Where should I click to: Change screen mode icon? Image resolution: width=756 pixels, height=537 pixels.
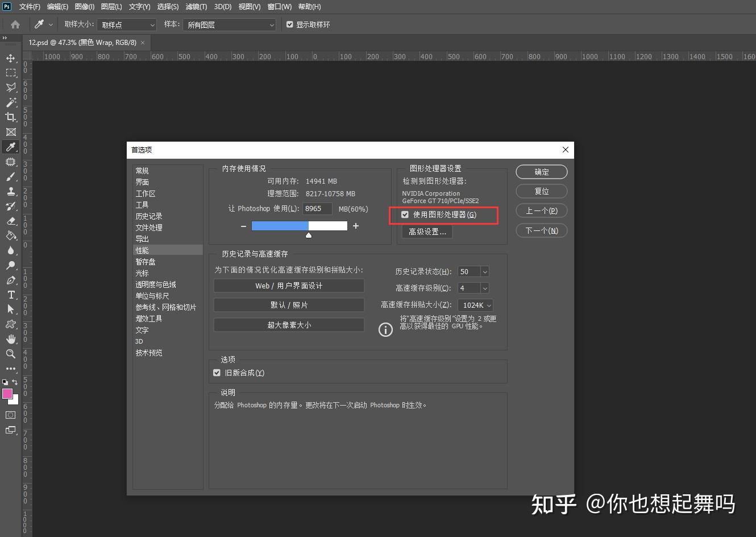click(x=11, y=431)
